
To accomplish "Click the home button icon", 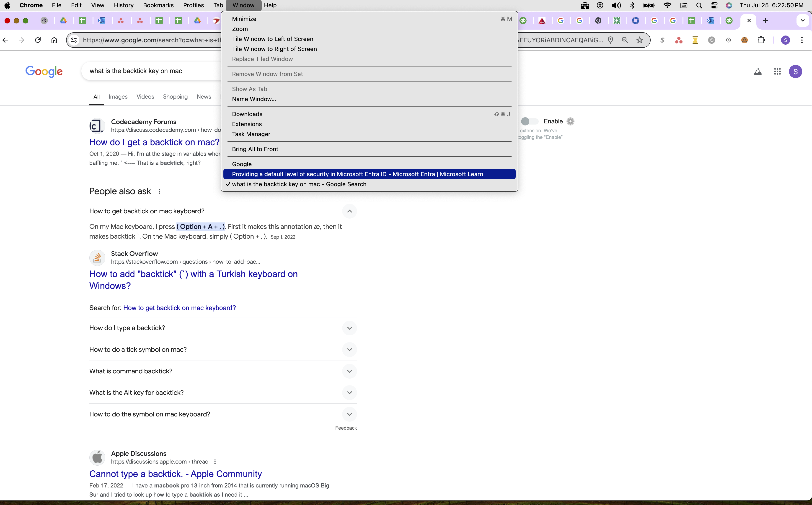I will pos(54,40).
